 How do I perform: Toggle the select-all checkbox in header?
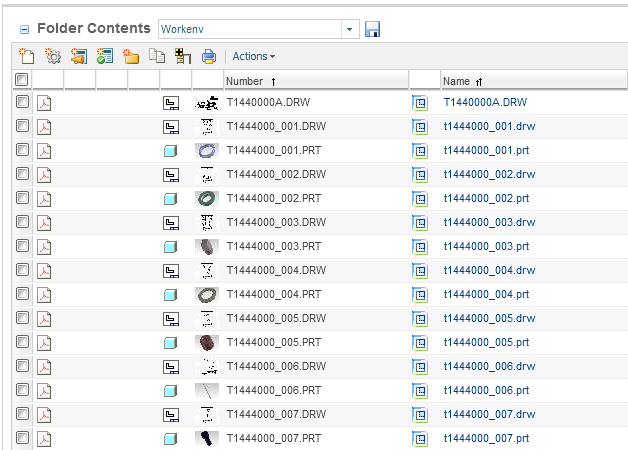22,79
